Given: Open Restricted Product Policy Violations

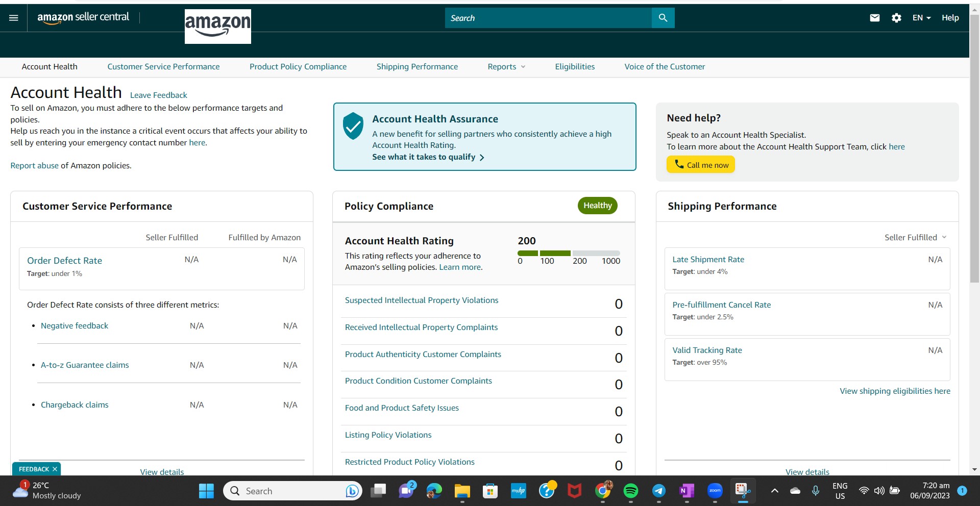Looking at the screenshot, I should [x=410, y=462].
